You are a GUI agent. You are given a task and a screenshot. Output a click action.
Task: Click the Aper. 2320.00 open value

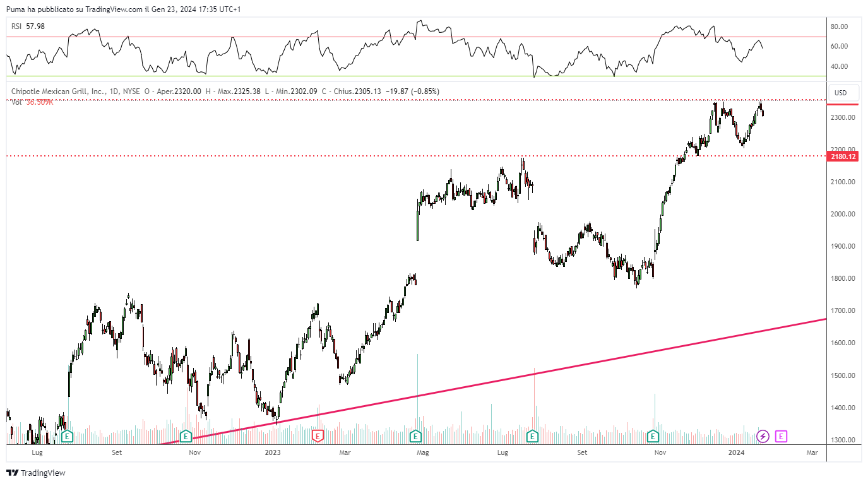179,91
